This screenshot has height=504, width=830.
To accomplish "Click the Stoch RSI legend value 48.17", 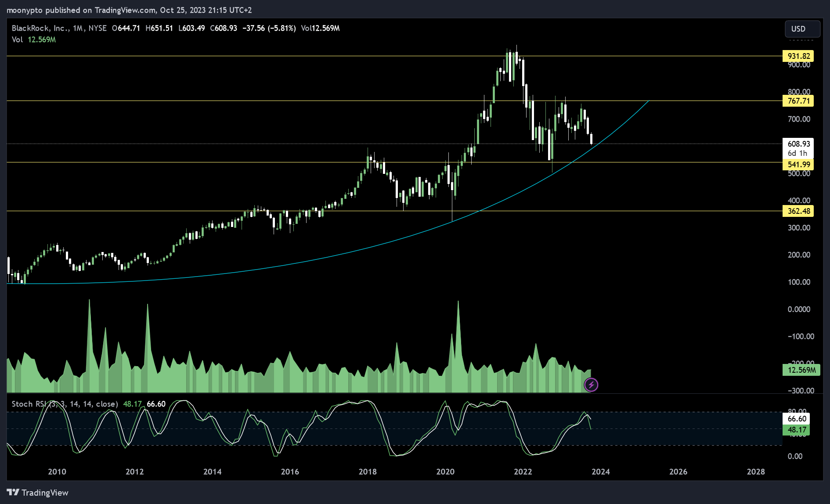I will 132,404.
